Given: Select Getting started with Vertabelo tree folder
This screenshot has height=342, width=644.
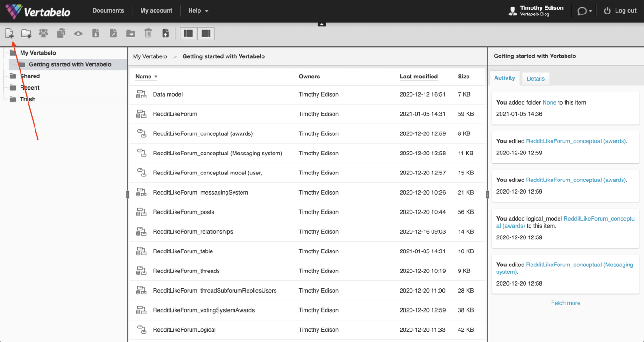Looking at the screenshot, I should (70, 64).
